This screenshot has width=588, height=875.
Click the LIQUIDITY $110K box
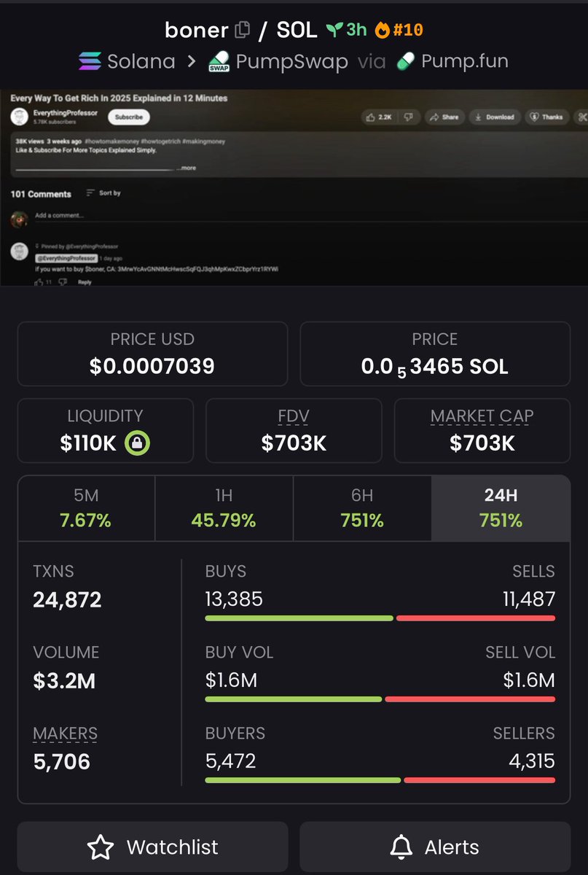click(106, 430)
